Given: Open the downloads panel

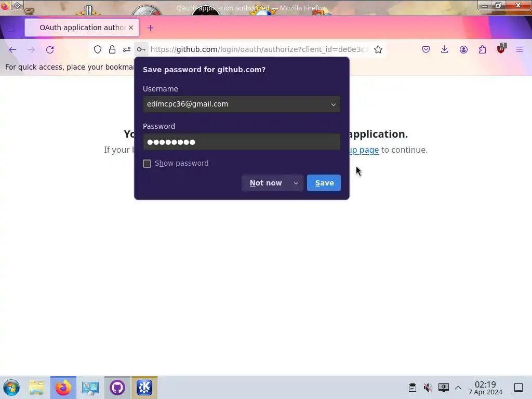Looking at the screenshot, I should click(x=445, y=49).
